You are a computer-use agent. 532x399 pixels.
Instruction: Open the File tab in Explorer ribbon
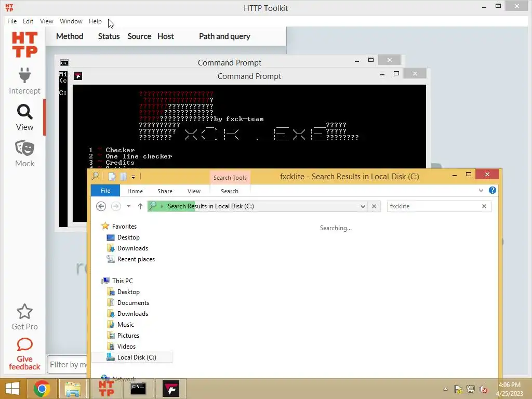click(x=105, y=191)
